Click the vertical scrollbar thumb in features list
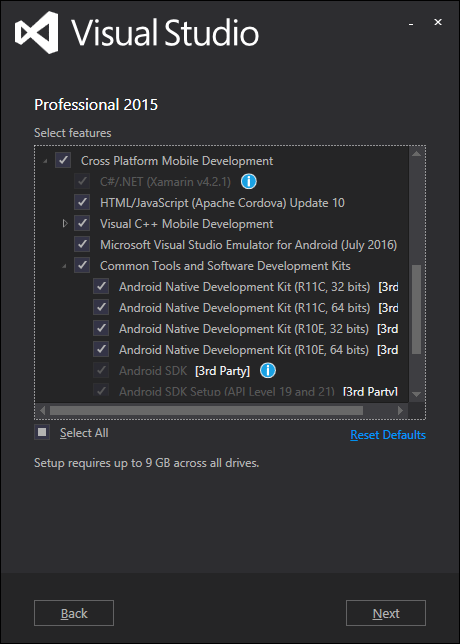 [416, 309]
